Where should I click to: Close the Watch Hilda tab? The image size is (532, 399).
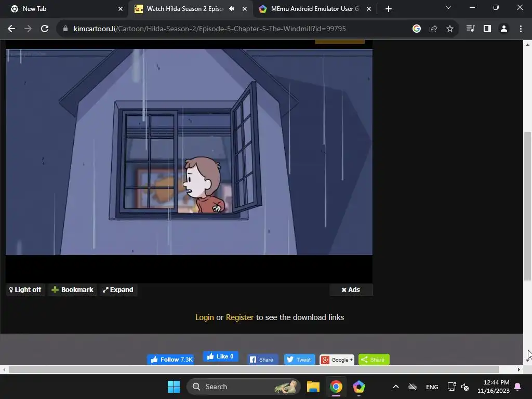tap(245, 9)
